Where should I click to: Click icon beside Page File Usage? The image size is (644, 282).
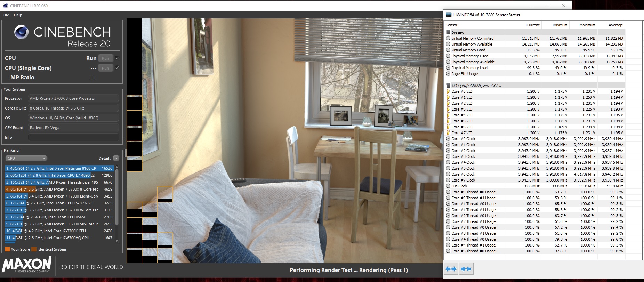448,74
